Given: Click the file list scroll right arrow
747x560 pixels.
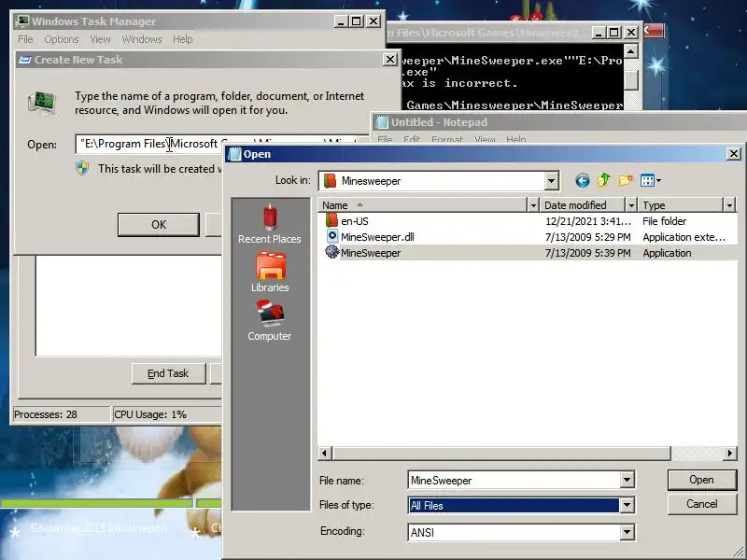Looking at the screenshot, I should pyautogui.click(x=729, y=453).
